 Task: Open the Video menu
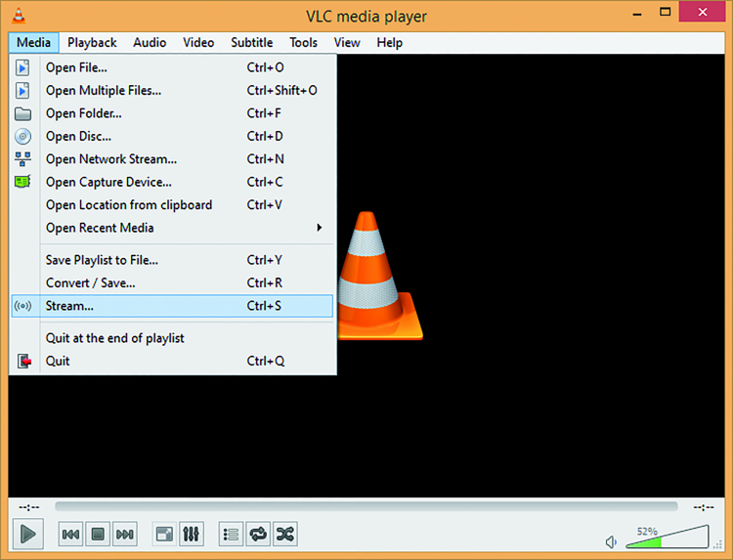(x=198, y=43)
